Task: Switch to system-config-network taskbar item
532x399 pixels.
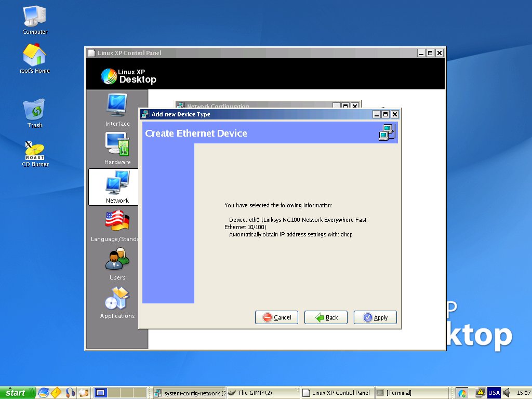Action: (x=189, y=393)
